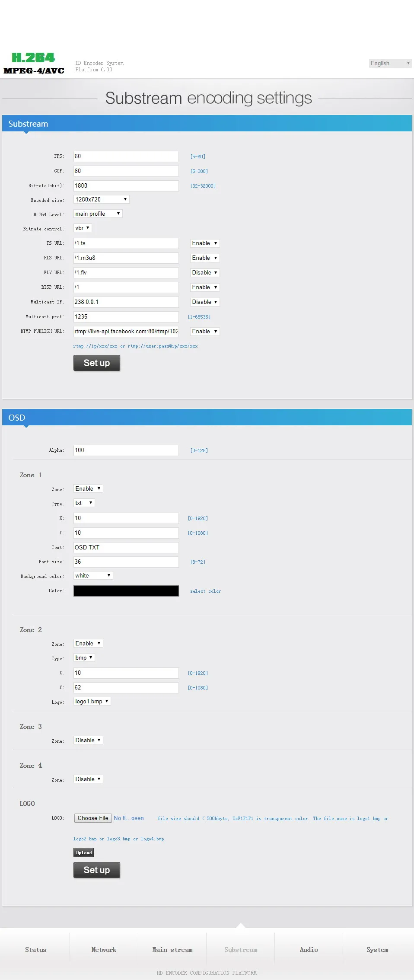Image resolution: width=414 pixels, height=980 pixels.
Task: Click the Upload button
Action: coord(84,852)
